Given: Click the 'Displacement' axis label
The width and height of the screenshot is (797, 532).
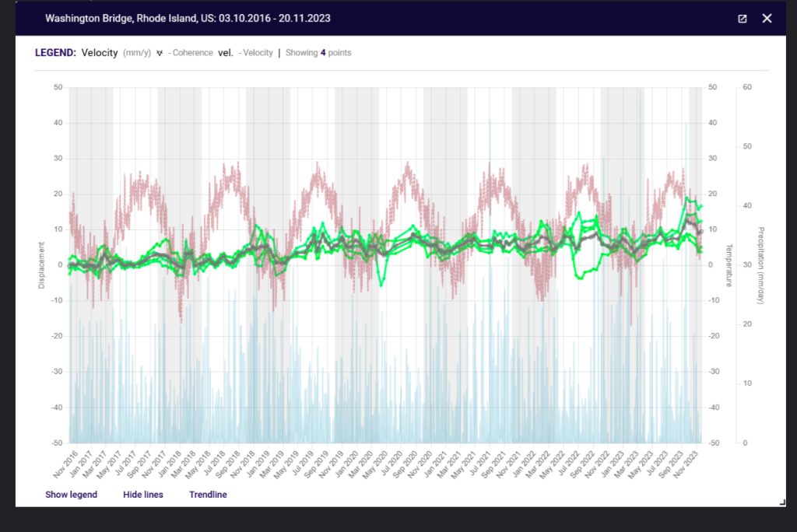Looking at the screenshot, I should [42, 265].
